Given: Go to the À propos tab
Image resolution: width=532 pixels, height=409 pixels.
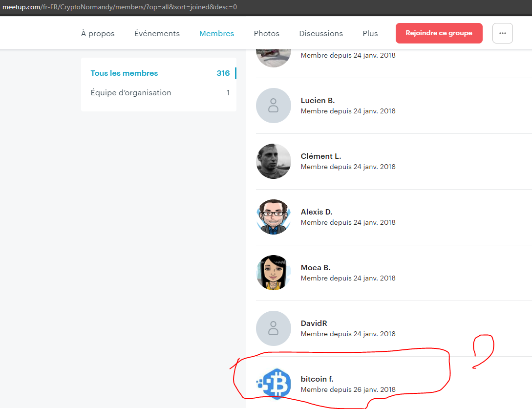Looking at the screenshot, I should tap(98, 34).
